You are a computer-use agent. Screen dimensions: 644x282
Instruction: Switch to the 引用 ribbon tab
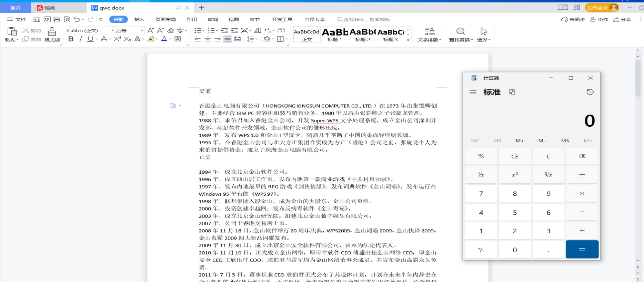[x=192, y=19]
